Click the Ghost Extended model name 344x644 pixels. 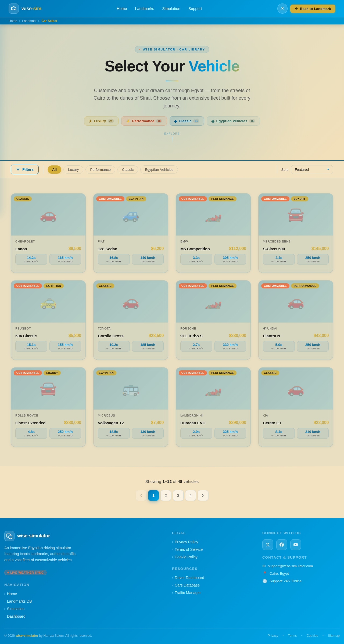click(x=30, y=423)
